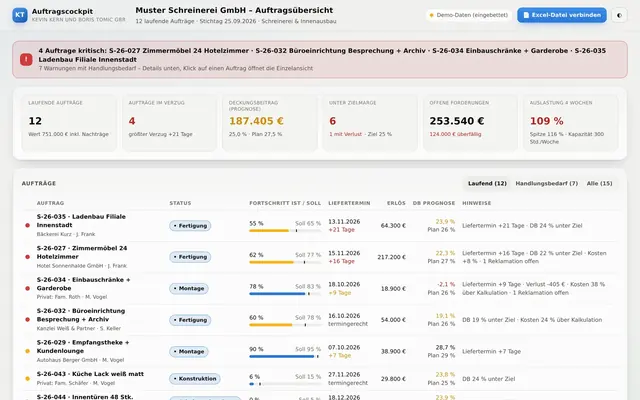
Task: Click the red status dot of S-26-035
Action: click(x=27, y=225)
